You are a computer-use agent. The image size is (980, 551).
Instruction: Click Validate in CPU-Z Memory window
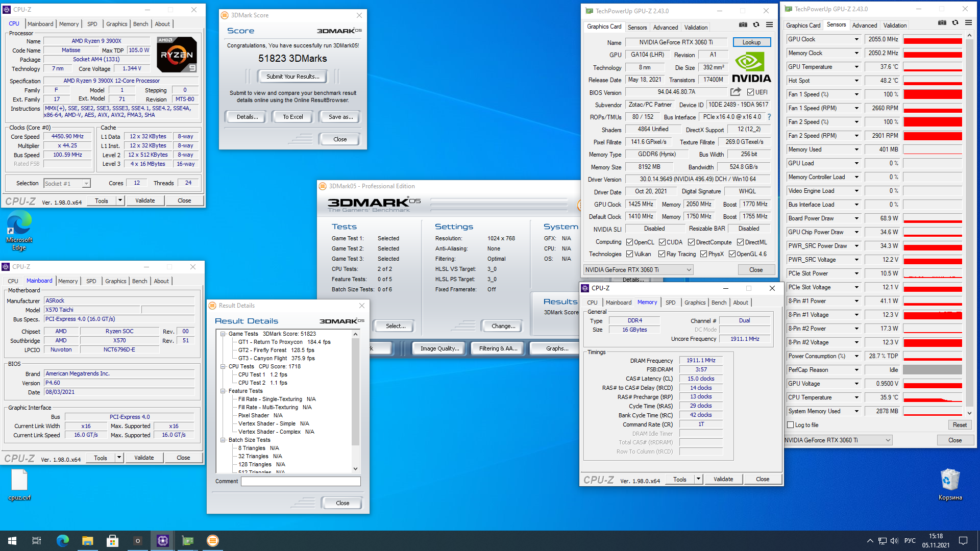(723, 479)
